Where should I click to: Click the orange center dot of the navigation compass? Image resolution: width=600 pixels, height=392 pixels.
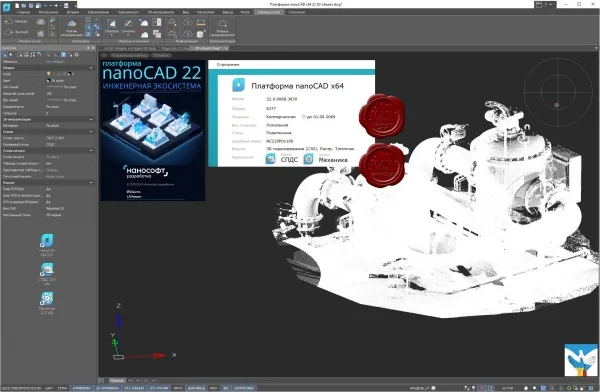coord(557,105)
